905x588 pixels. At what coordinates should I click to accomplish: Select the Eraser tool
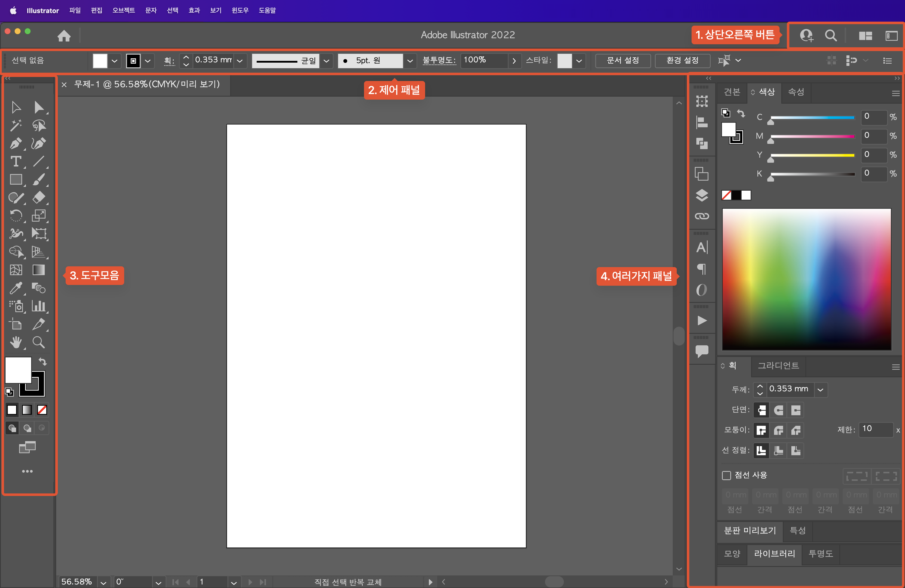click(x=38, y=197)
